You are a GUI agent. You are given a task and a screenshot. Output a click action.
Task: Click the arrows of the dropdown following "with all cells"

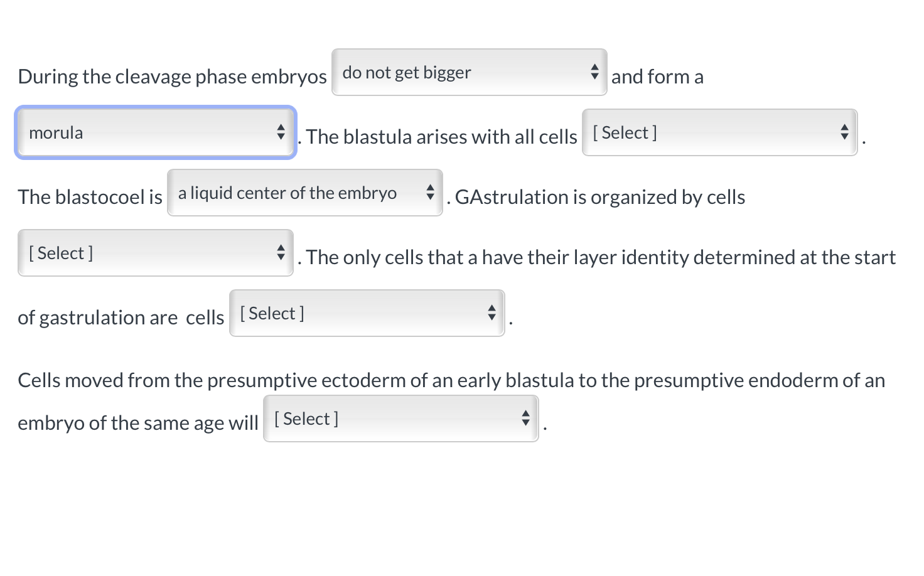click(x=844, y=132)
